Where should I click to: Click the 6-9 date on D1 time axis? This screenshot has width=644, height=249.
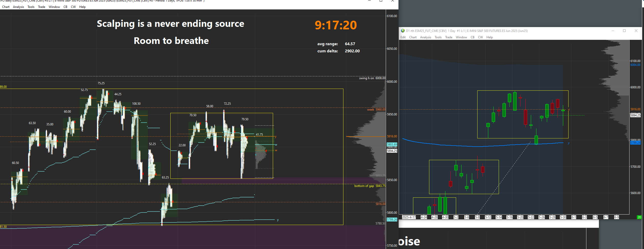[616, 217]
